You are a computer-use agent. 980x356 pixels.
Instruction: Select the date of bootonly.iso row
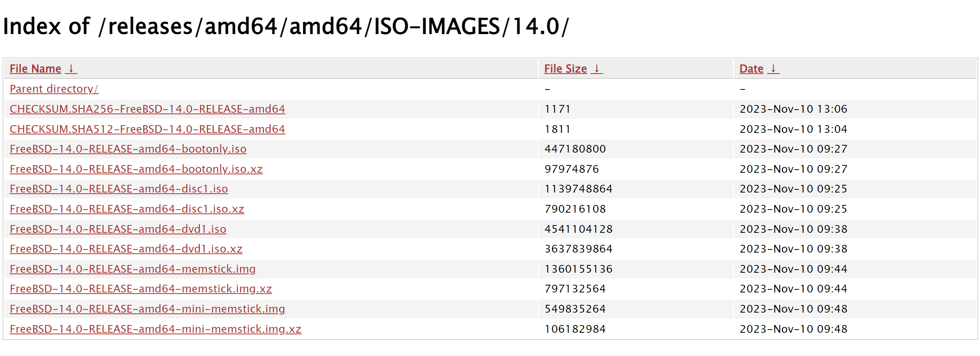(793, 149)
